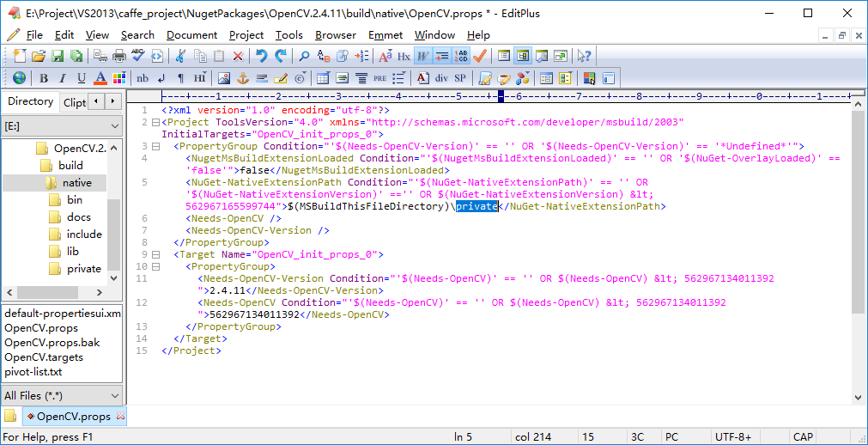Collapse the PropertyGroup fold at line 10
Viewport: 868px width, 445px height.
pyautogui.click(x=155, y=266)
